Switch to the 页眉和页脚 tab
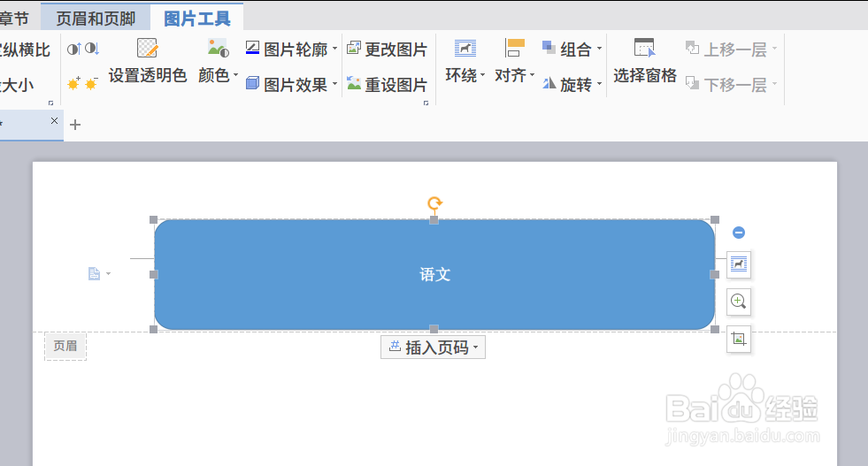Image resolution: width=868 pixels, height=466 pixels. coord(96,19)
